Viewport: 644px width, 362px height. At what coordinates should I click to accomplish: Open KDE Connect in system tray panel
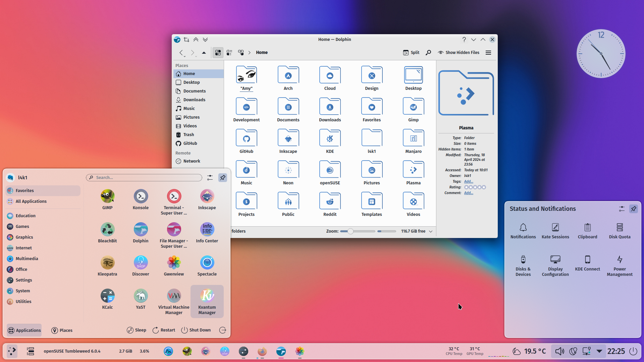588,263
